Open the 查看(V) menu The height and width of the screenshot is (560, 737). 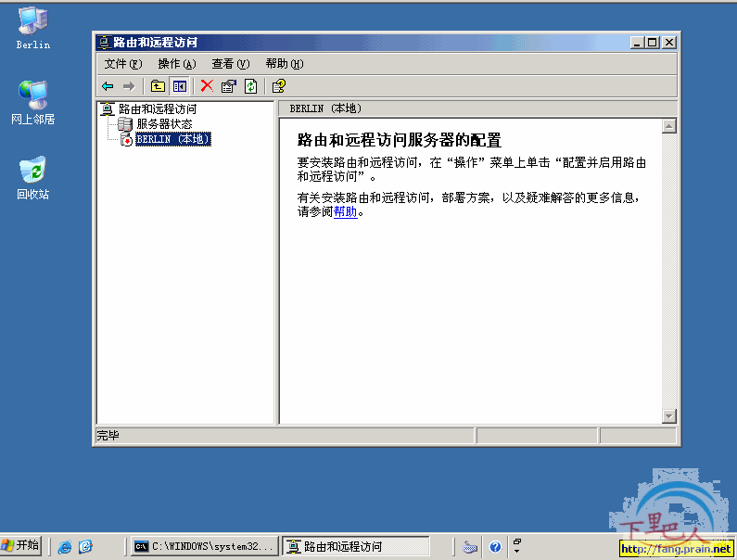[x=230, y=64]
